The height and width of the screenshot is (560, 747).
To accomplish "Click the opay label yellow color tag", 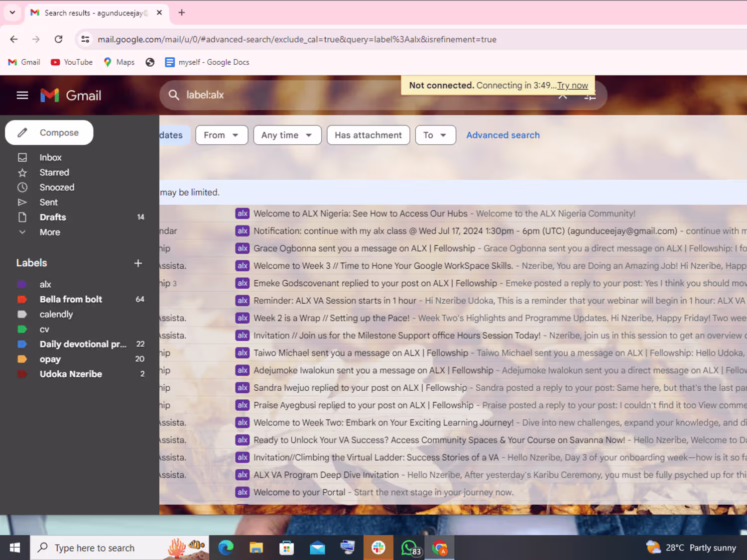I will (x=22, y=359).
